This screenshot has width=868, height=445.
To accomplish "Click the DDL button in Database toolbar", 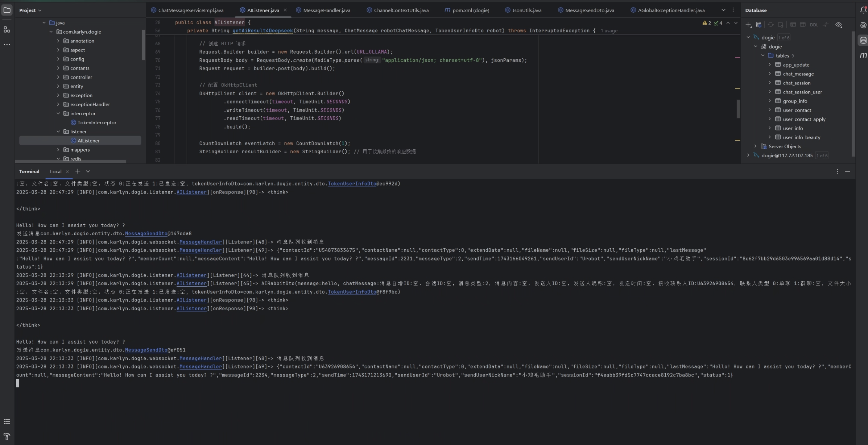I will tap(814, 25).
